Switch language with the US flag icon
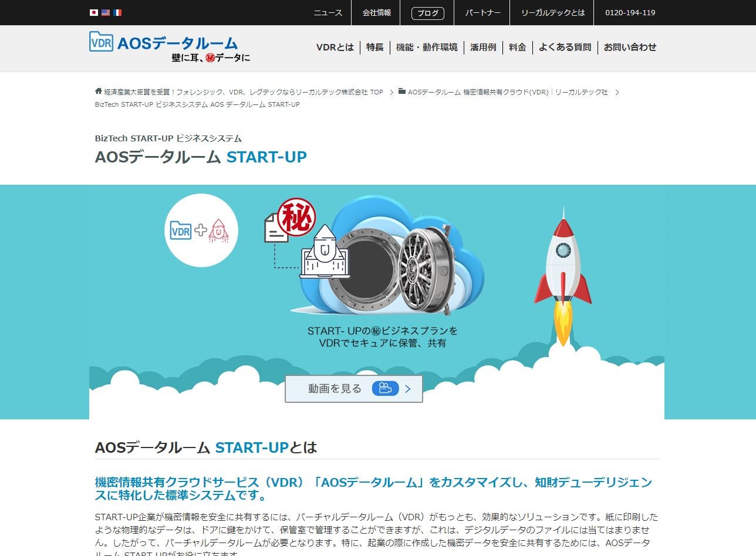Viewport: 756px width, 556px height. pyautogui.click(x=106, y=12)
